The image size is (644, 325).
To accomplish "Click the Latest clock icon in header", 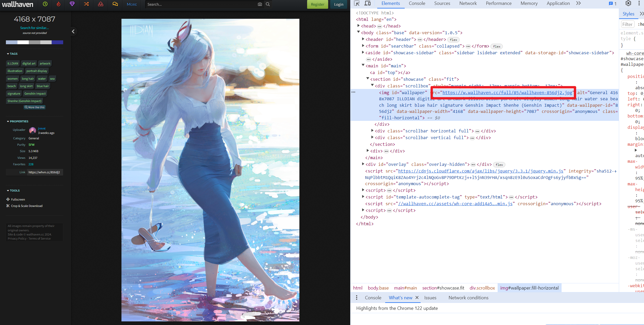I will point(45,4).
